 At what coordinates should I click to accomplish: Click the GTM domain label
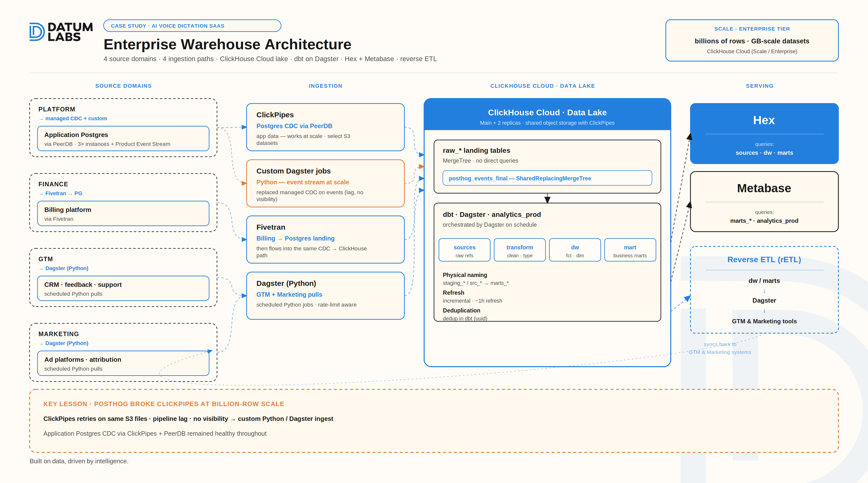click(x=45, y=259)
